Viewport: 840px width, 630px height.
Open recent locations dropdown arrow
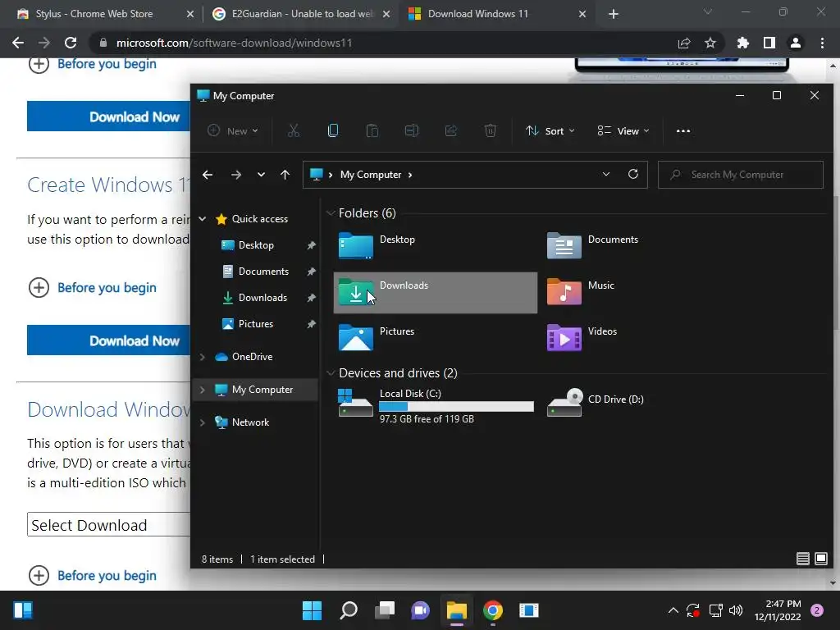(261, 175)
